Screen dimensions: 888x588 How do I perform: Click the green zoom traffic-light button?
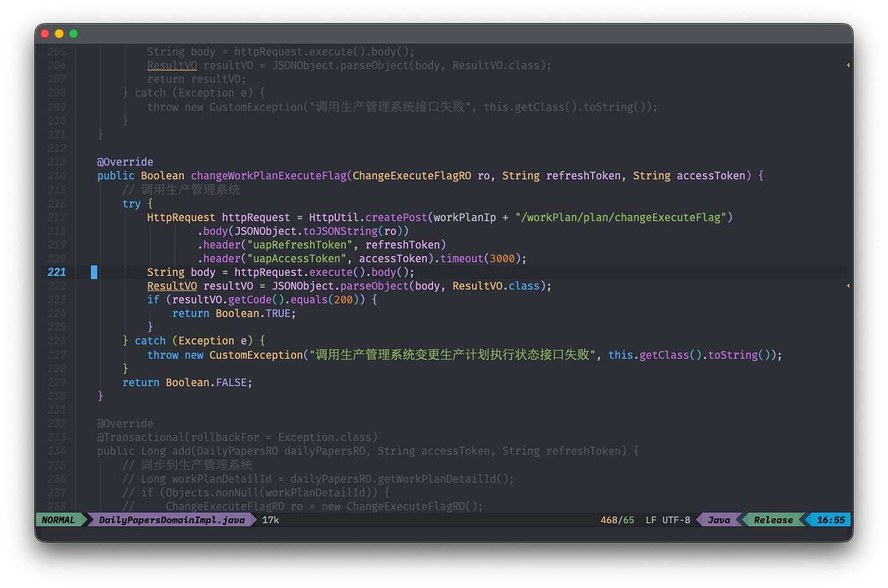click(x=73, y=33)
